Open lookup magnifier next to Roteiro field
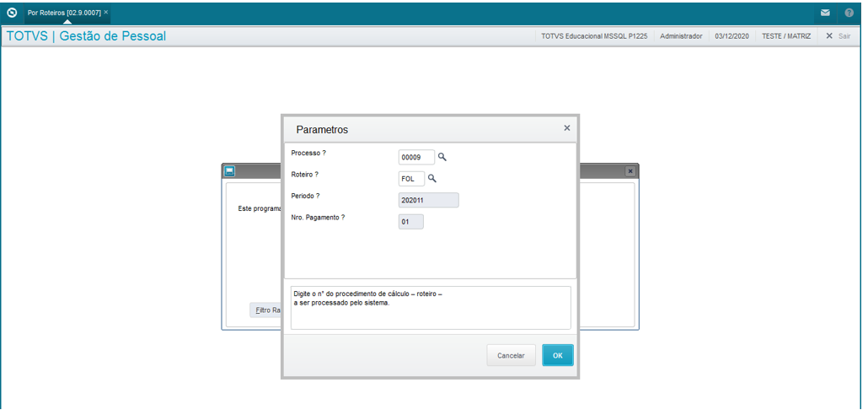 click(x=432, y=179)
